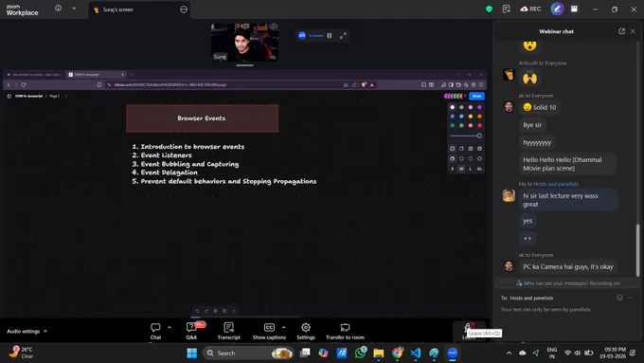Click the green encryption shield icon

(489, 9)
